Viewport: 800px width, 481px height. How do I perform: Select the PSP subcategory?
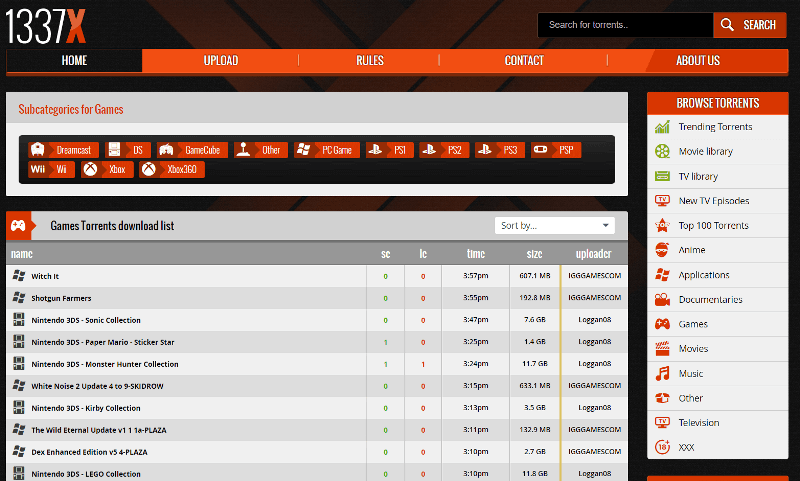556,150
